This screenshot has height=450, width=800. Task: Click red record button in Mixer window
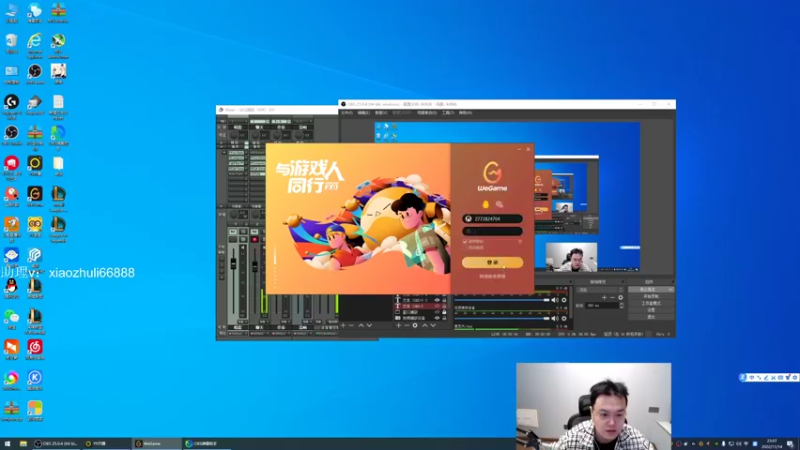pyautogui.click(x=255, y=239)
